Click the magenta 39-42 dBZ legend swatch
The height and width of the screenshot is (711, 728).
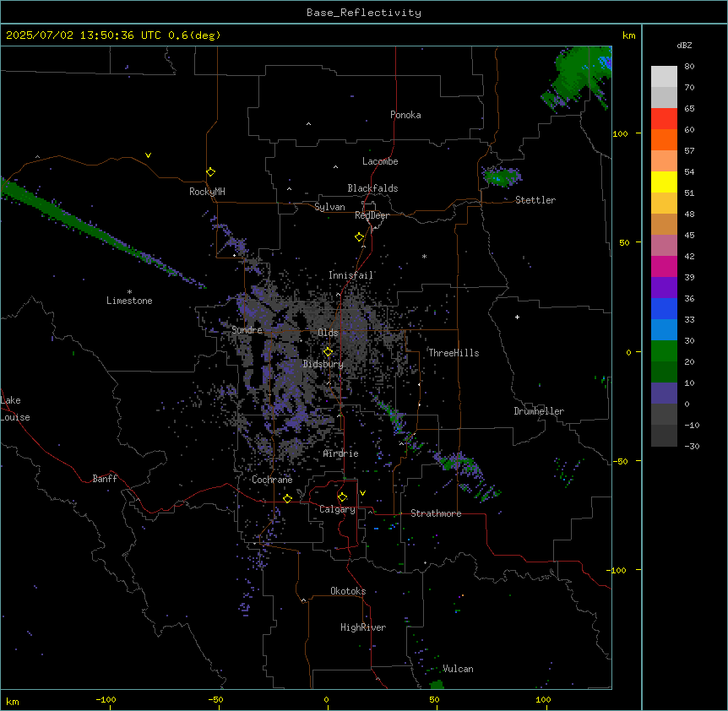click(x=664, y=266)
